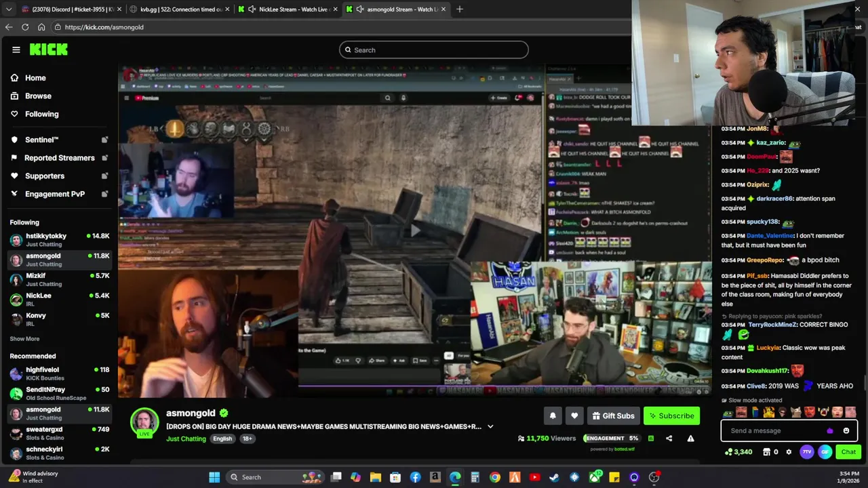
Task: Open hstikkytokky channel in Following list
Action: (x=59, y=240)
